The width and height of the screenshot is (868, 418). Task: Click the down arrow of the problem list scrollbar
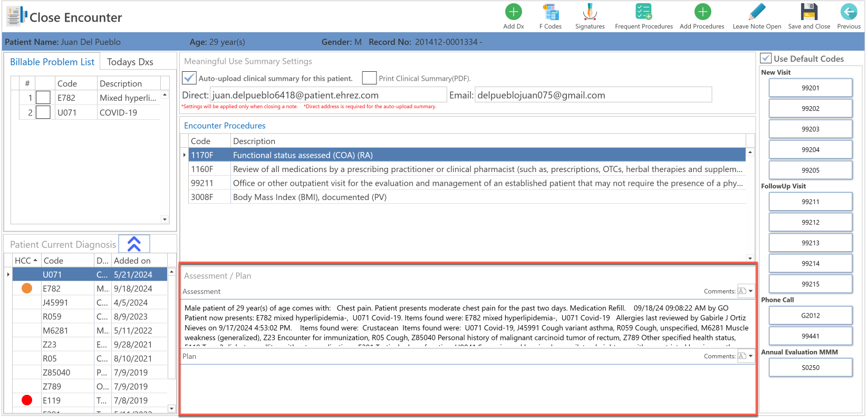[x=165, y=220]
